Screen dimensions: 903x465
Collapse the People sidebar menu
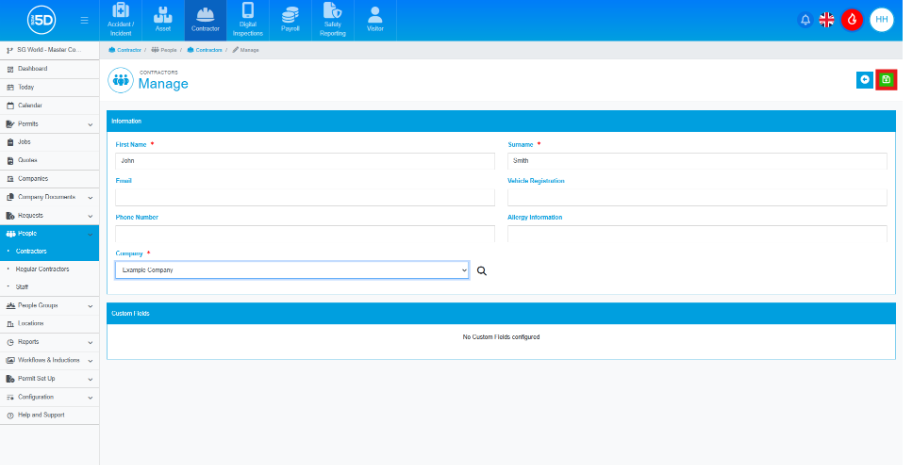click(50, 234)
